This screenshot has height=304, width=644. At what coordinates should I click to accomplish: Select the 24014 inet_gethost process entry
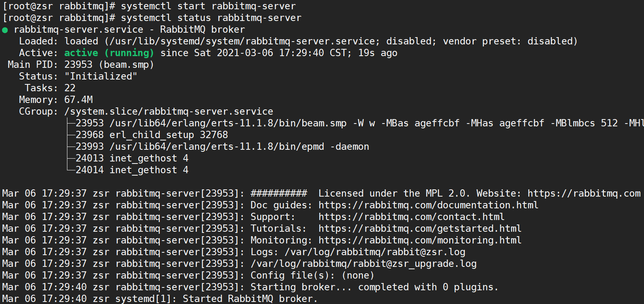pos(132,170)
